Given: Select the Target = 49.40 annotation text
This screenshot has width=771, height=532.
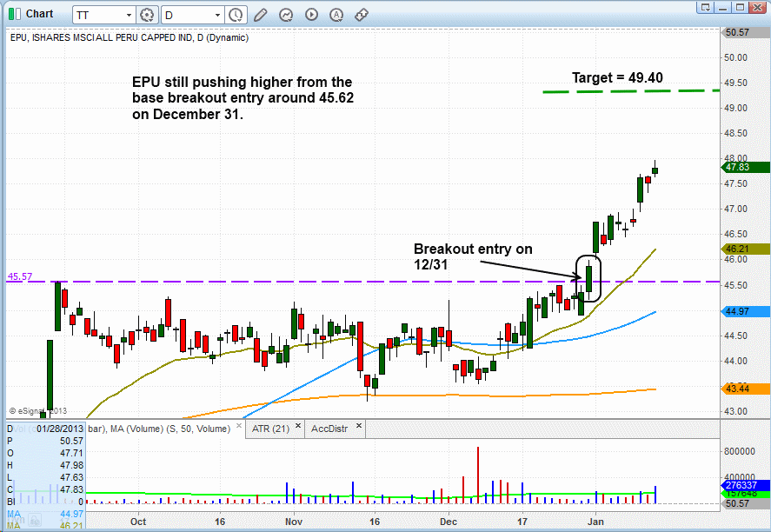Looking at the screenshot, I should 617,77.
